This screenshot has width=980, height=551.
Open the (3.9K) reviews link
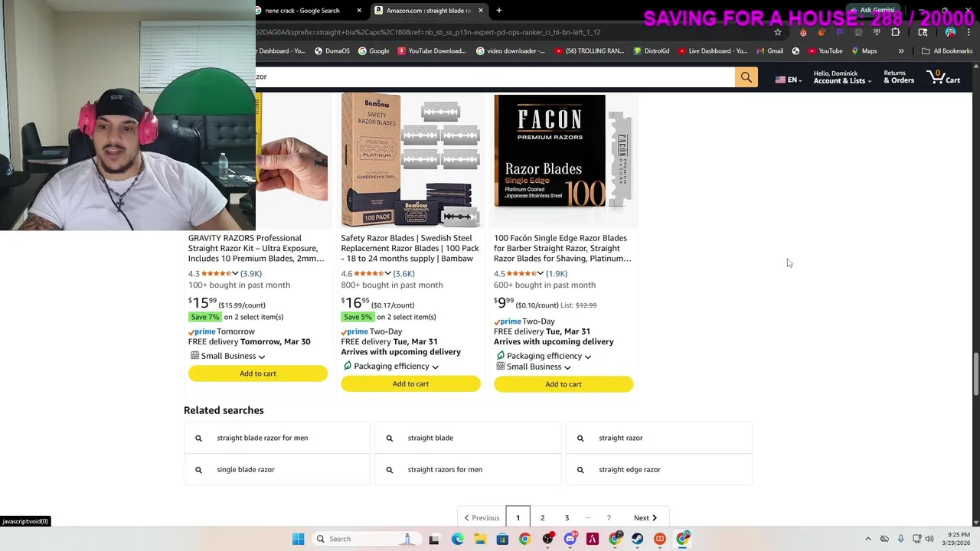tap(251, 274)
